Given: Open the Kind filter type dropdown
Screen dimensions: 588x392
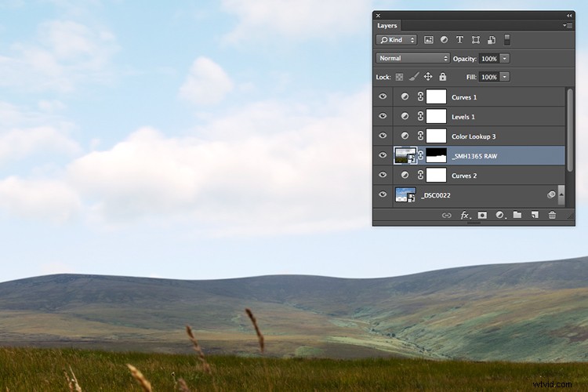Looking at the screenshot, I should click(397, 40).
